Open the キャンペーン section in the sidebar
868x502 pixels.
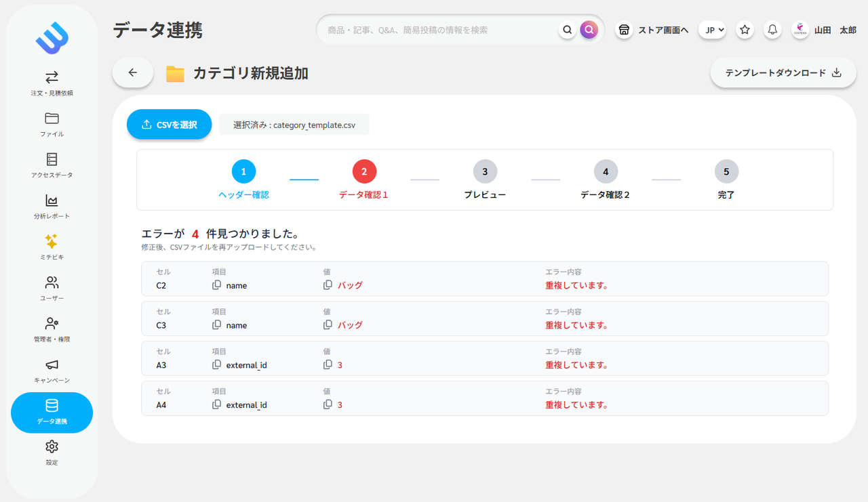[51, 371]
